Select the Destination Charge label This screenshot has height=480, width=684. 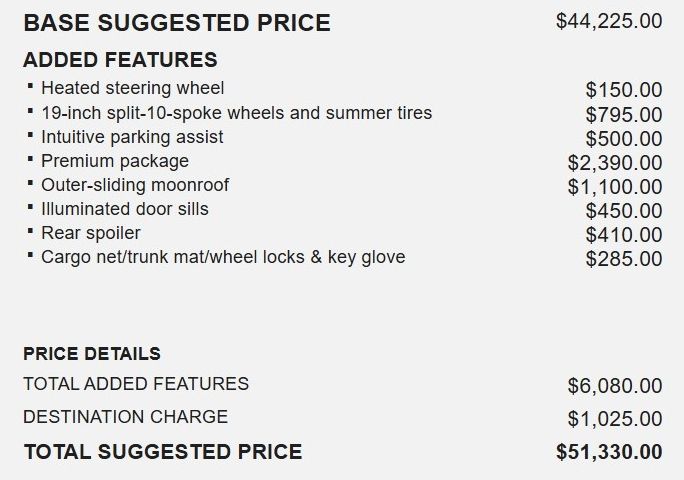(126, 417)
